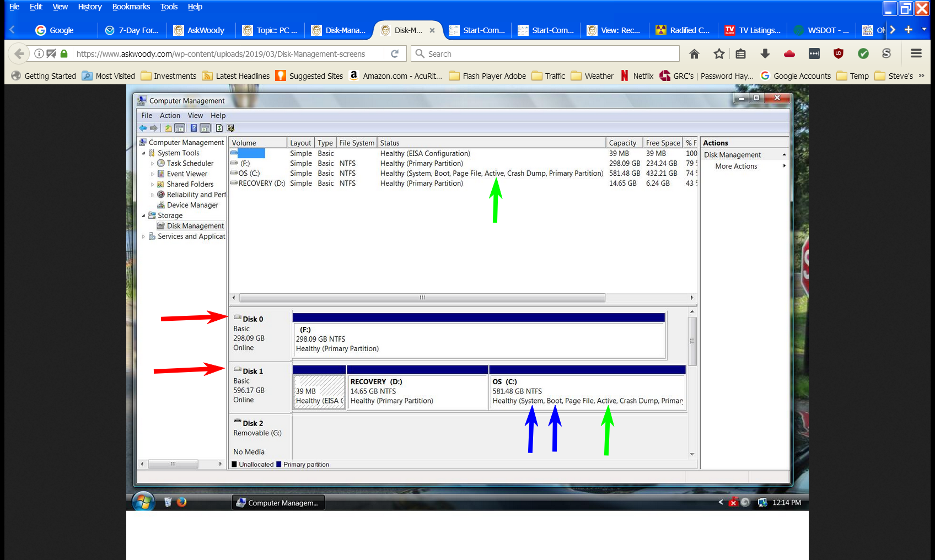
Task: Show site information for the page
Action: pyautogui.click(x=39, y=54)
